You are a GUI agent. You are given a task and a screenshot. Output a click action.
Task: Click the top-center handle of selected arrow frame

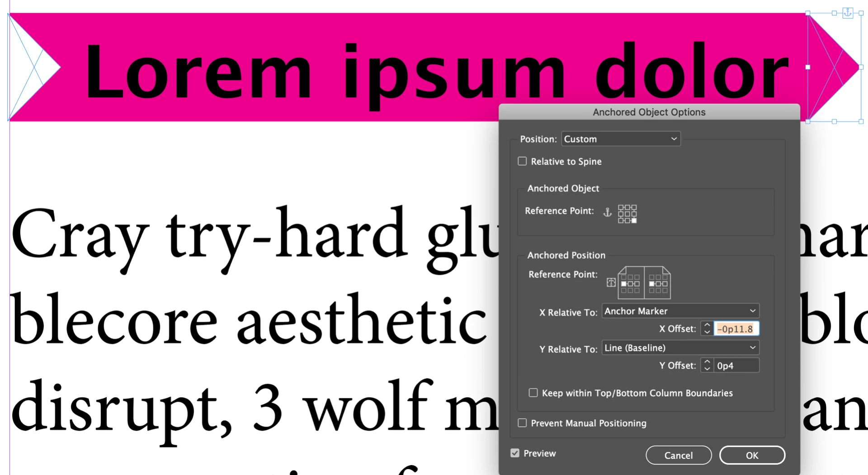point(834,13)
